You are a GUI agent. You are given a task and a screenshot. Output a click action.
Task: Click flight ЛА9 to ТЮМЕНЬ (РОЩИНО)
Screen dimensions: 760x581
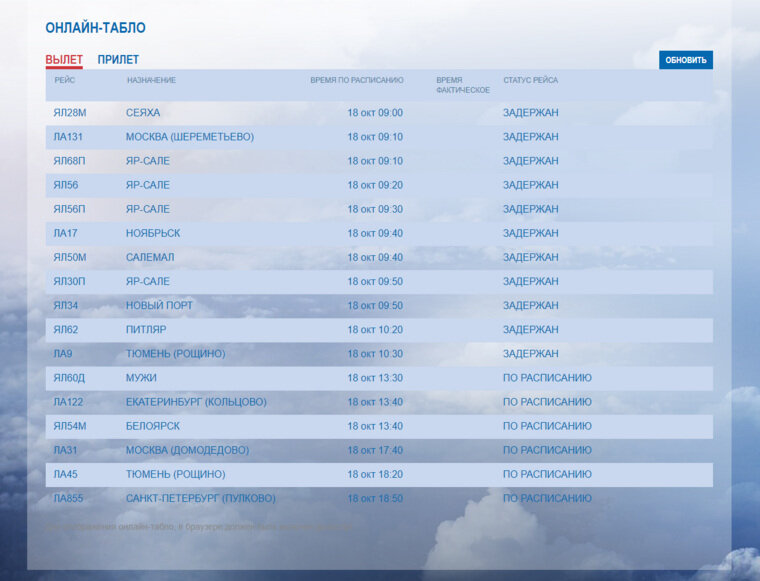click(379, 354)
